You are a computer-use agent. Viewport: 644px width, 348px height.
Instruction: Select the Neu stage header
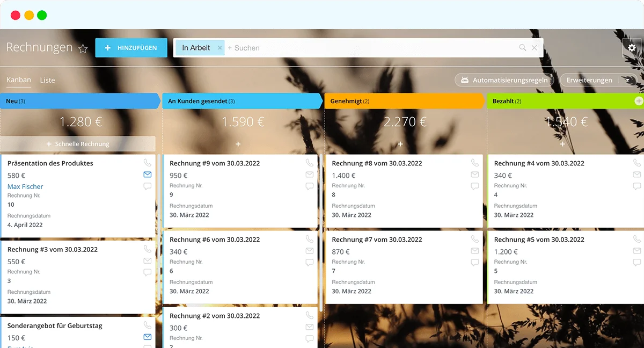click(79, 101)
